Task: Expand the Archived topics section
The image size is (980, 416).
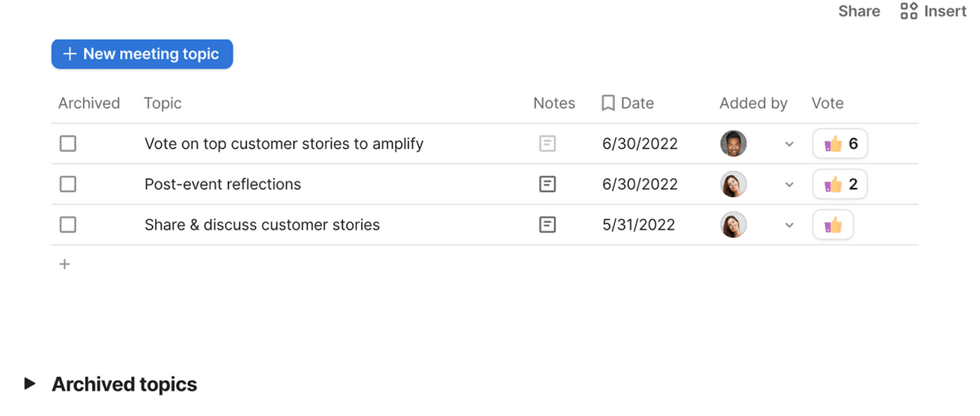Action: coord(30,383)
